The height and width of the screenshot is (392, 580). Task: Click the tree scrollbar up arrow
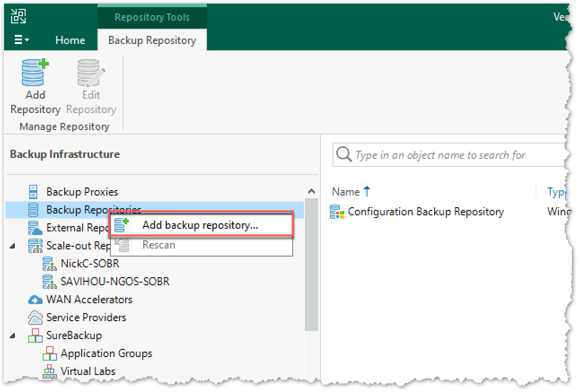tap(311, 192)
